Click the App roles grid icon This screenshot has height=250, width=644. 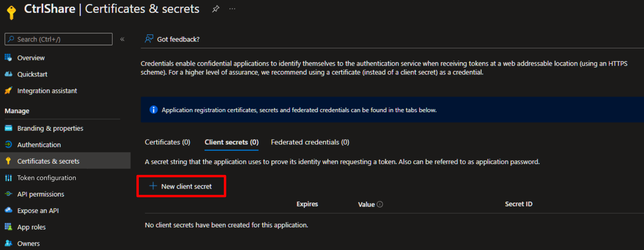(x=8, y=227)
